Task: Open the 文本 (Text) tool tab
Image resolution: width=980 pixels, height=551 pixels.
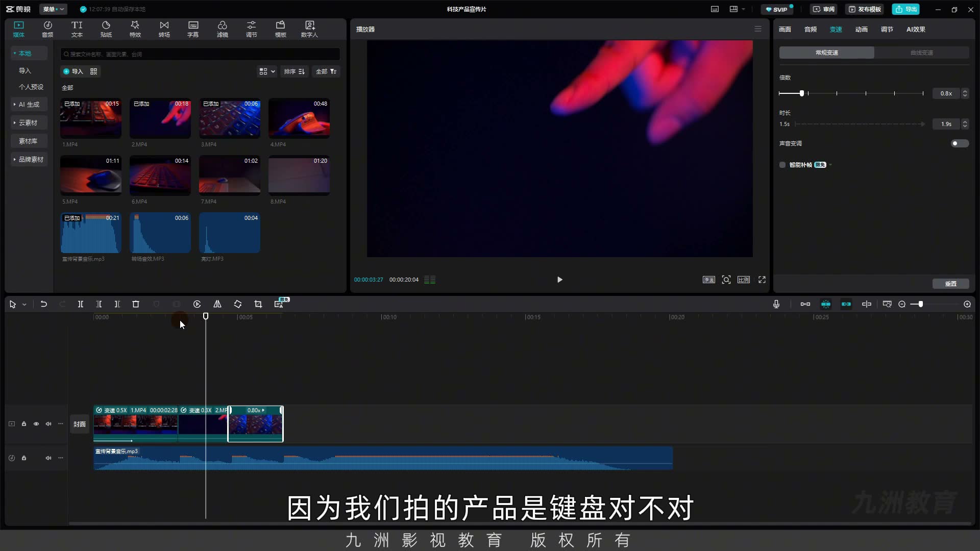Action: (77, 29)
